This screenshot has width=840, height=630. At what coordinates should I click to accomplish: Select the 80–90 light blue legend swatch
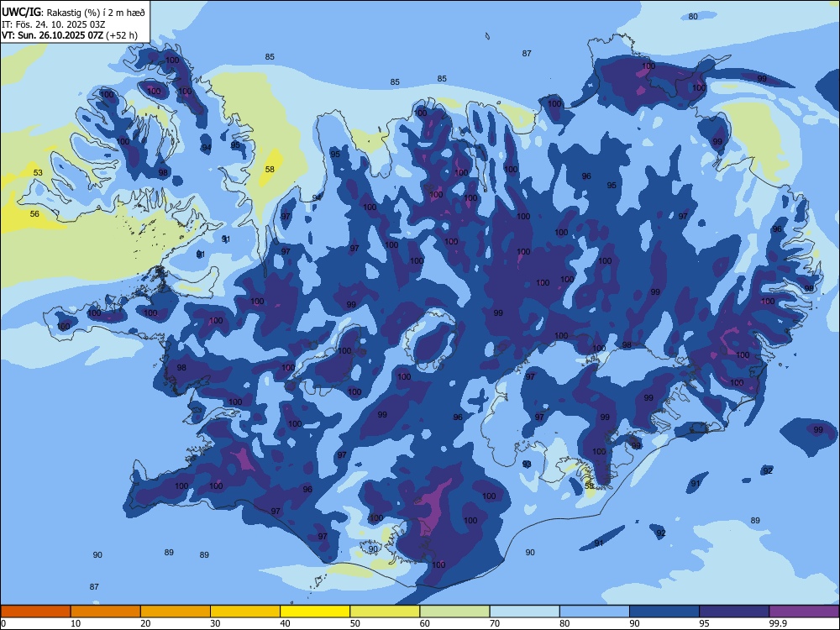tap(595, 612)
